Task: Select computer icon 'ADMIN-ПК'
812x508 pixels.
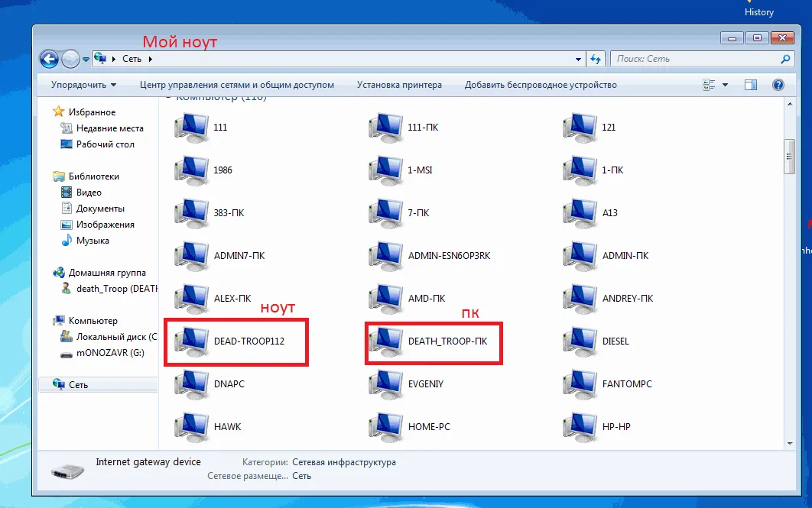Action: click(x=580, y=256)
